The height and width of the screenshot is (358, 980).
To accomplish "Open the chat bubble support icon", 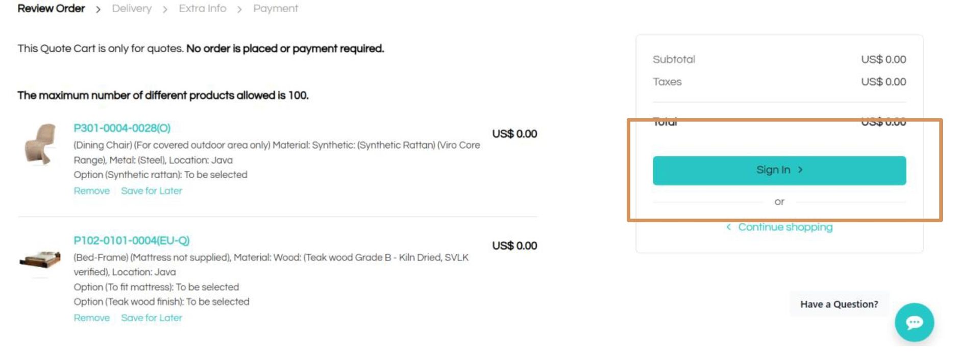I will point(914,322).
